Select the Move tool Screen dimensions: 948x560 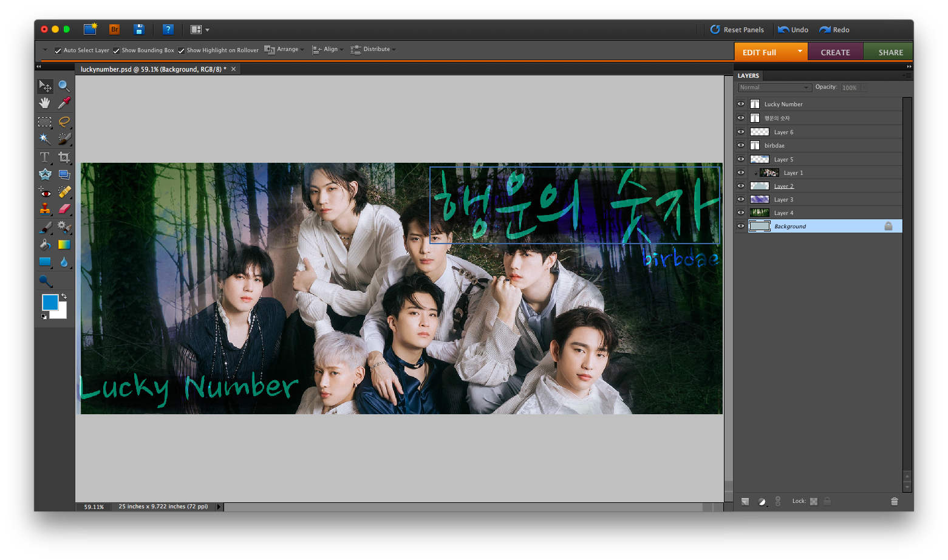click(x=45, y=86)
